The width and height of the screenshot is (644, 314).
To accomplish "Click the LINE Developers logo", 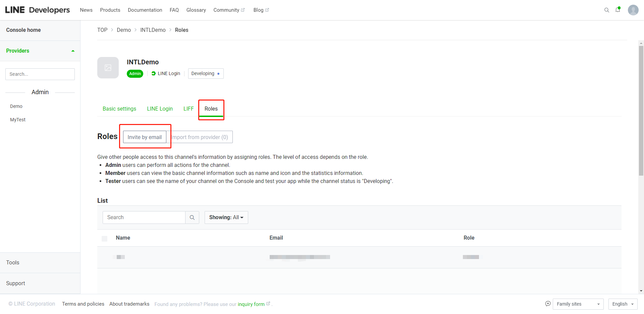I will point(38,10).
